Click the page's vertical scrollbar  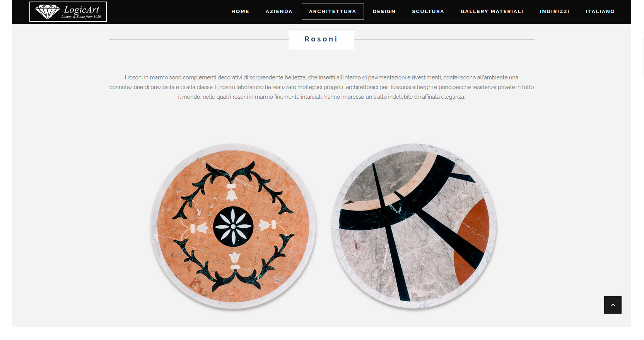pyautogui.click(x=642, y=170)
